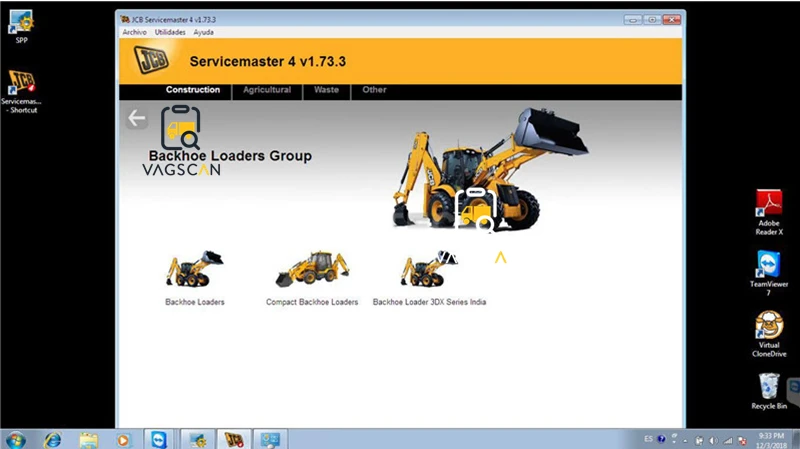Click the ES language indicator in tray
This screenshot has width=800, height=449.
(648, 439)
